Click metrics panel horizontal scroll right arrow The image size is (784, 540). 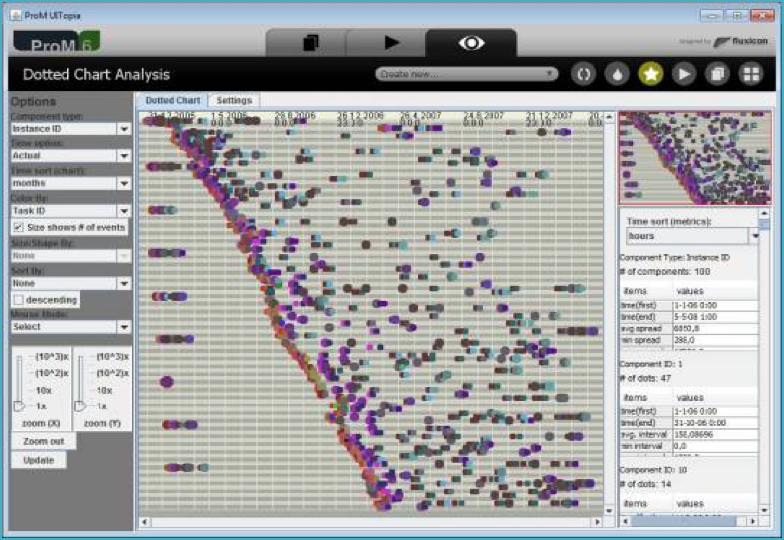click(x=753, y=522)
